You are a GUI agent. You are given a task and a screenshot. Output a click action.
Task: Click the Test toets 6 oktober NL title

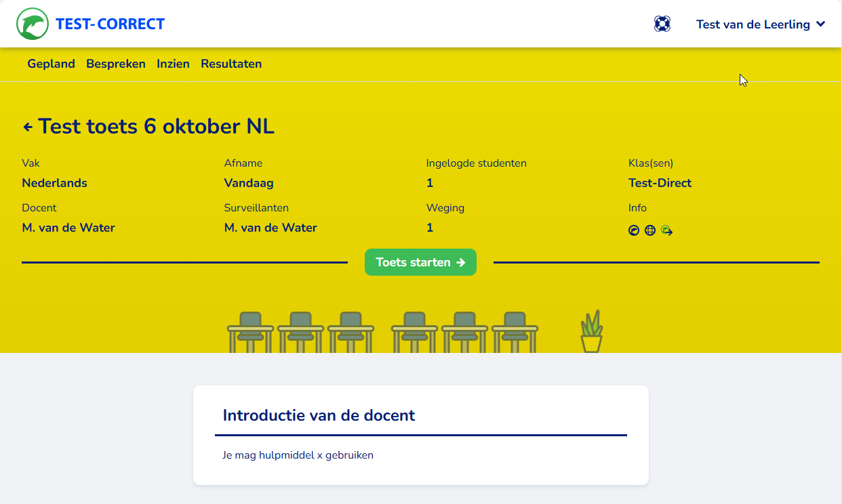point(156,127)
